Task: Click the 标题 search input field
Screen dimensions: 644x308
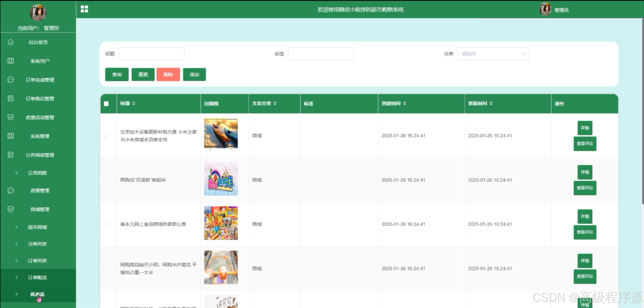Action: 151,54
